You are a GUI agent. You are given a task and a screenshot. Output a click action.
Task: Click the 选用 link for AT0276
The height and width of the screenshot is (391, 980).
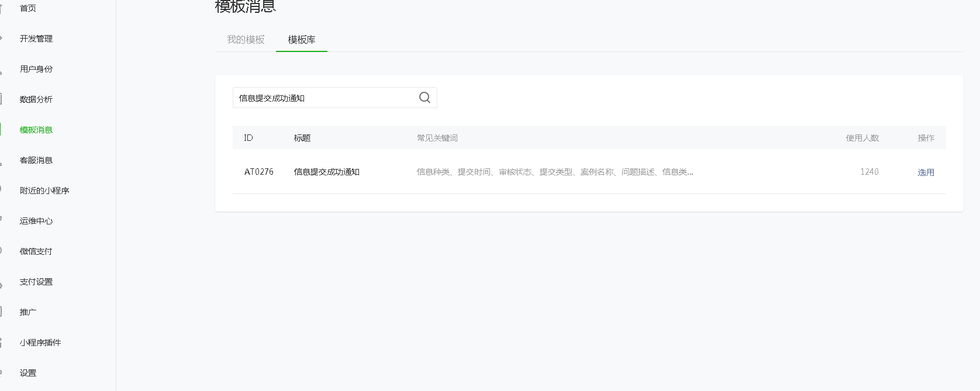[926, 172]
